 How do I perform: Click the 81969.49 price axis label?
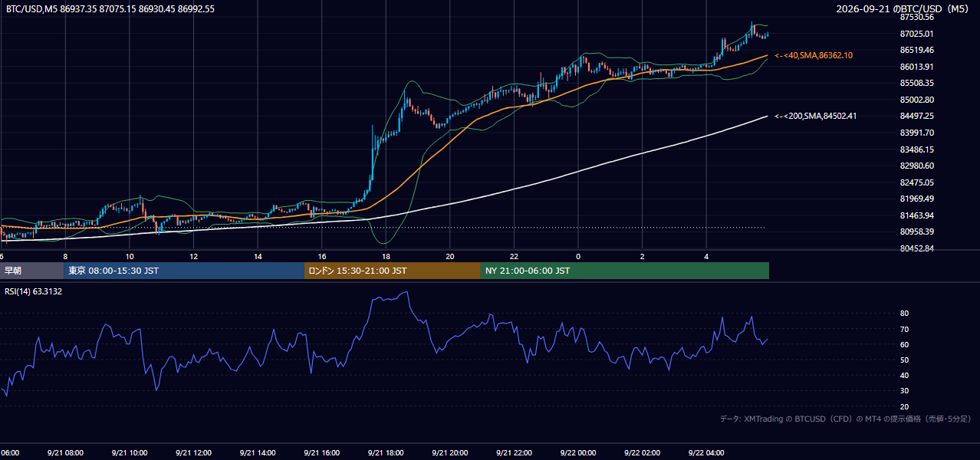pos(917,199)
